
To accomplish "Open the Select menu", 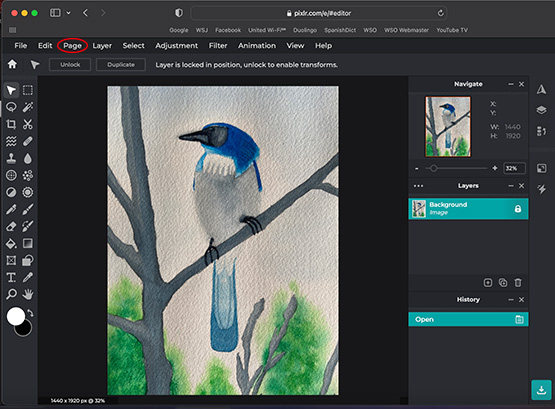I will pos(133,46).
